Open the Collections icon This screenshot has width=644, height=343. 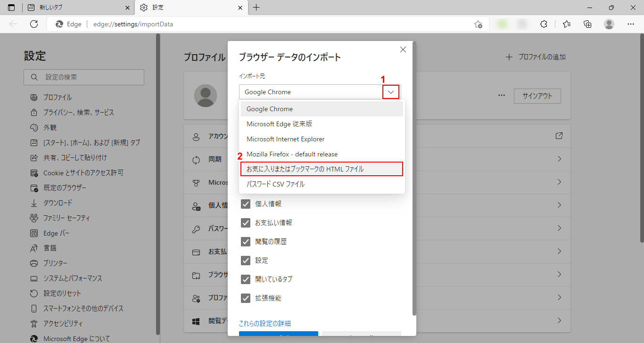[x=587, y=24]
